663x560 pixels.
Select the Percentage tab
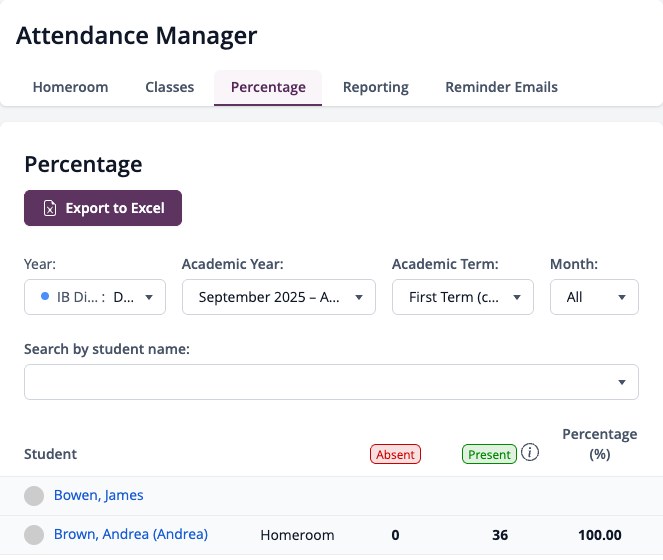[x=268, y=88]
